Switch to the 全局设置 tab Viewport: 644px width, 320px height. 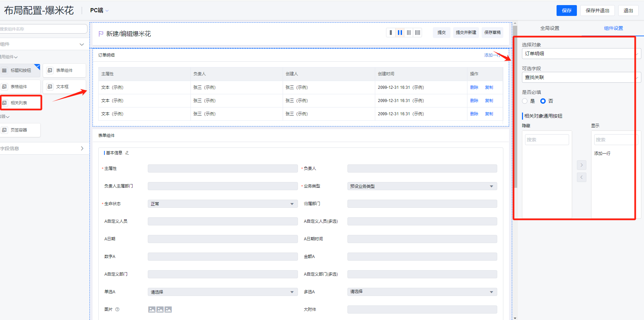click(550, 28)
